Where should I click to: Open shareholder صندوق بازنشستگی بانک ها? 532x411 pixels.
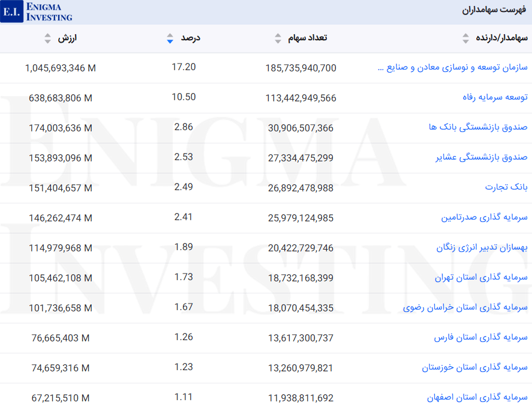click(x=478, y=127)
